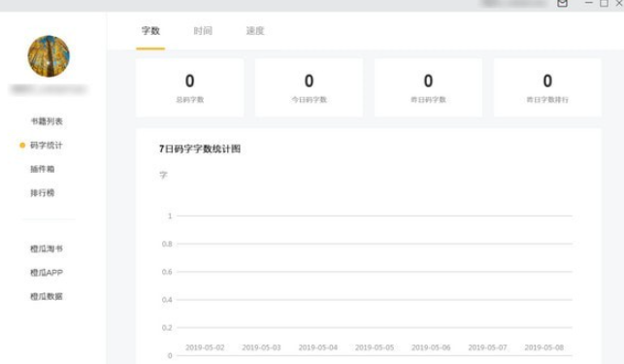The height and width of the screenshot is (364, 624).
Task: Open the 橙瓜APP sidebar link
Action: 47,273
